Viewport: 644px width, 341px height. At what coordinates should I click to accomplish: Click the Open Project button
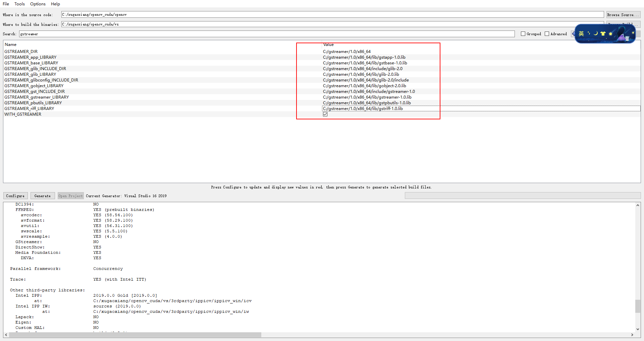70,196
